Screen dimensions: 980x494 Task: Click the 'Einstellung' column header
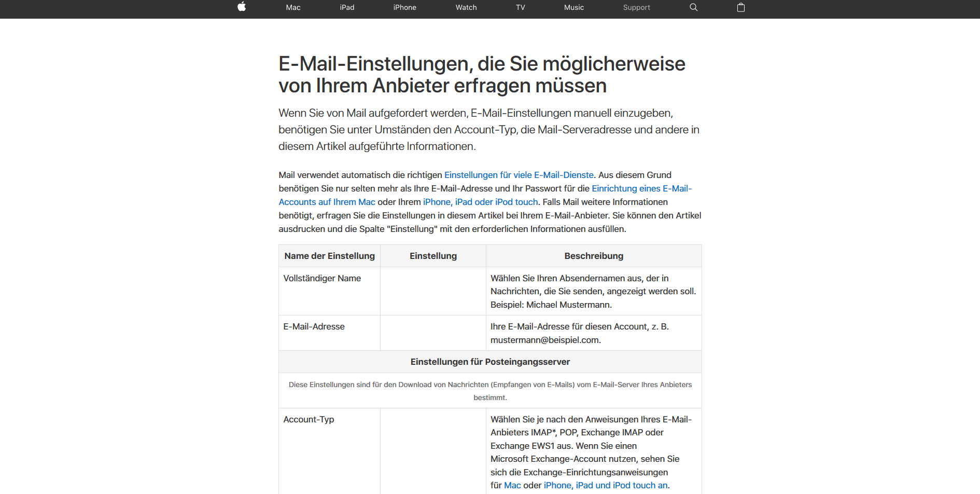click(x=433, y=256)
